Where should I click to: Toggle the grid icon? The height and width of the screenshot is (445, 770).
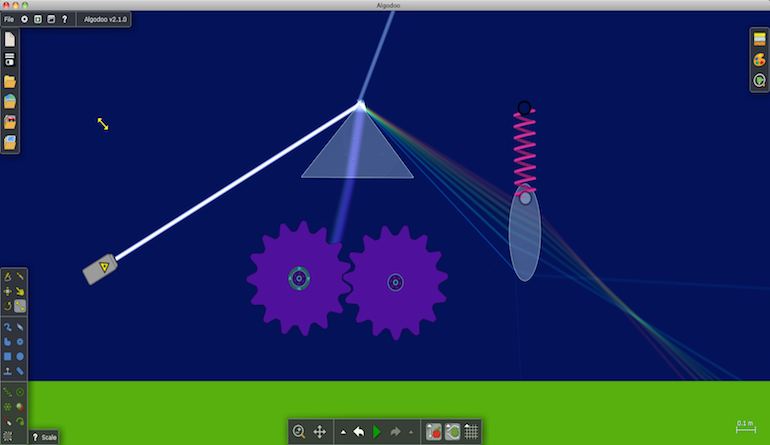(471, 432)
